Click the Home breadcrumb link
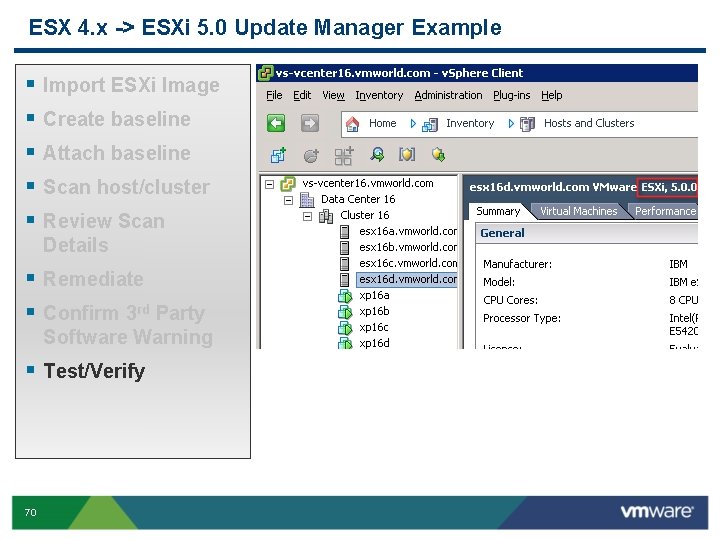The width and height of the screenshot is (720, 540). 382,124
